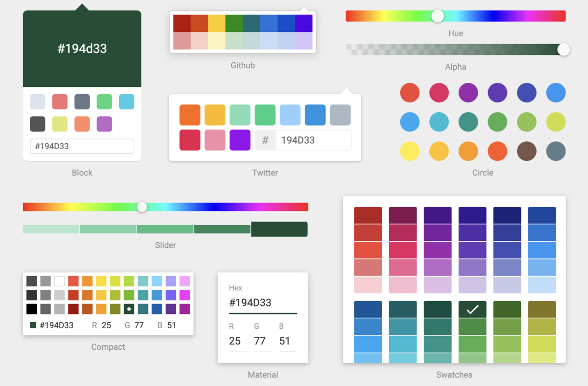This screenshot has height=386, width=588.
Task: Select the sky blue swatch in the Block picker
Action: click(x=126, y=102)
